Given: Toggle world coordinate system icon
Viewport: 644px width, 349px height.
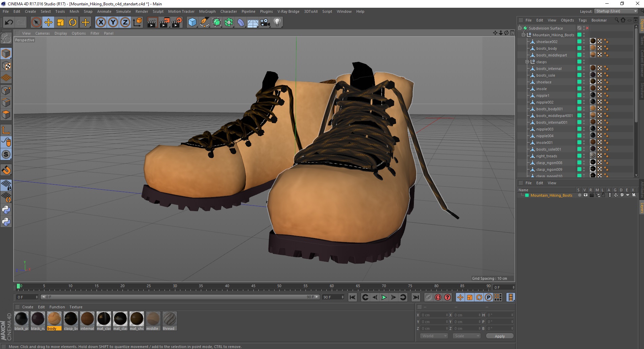Looking at the screenshot, I should coord(137,23).
